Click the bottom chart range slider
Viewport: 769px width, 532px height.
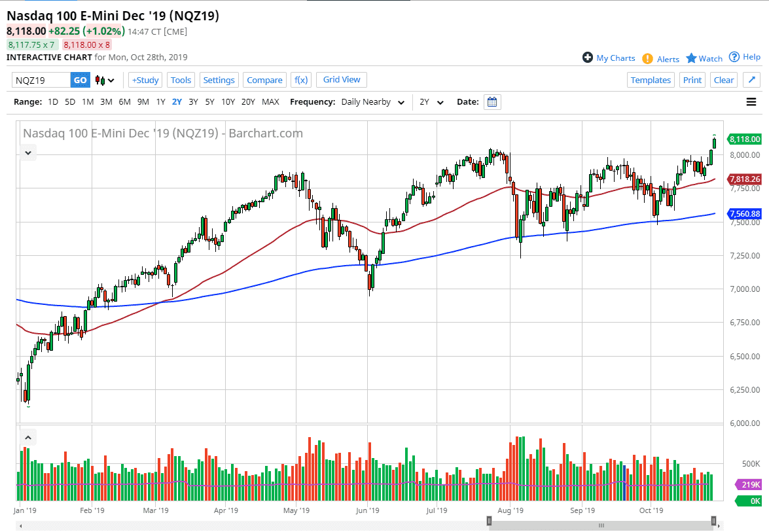(601, 525)
